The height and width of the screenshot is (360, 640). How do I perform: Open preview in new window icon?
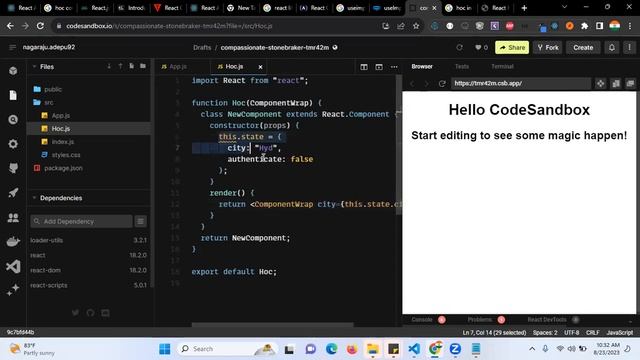(x=616, y=84)
